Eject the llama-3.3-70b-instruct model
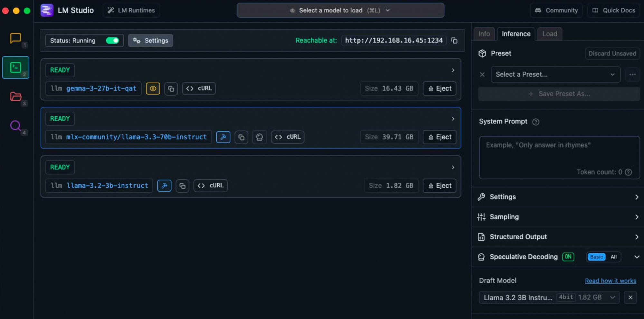The height and width of the screenshot is (319, 644). pyautogui.click(x=440, y=137)
